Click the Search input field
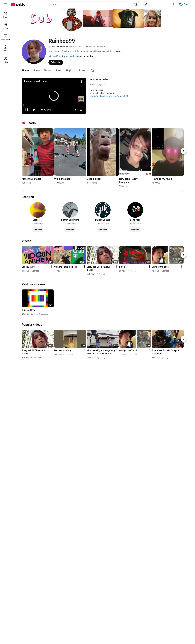 [x=90, y=4]
